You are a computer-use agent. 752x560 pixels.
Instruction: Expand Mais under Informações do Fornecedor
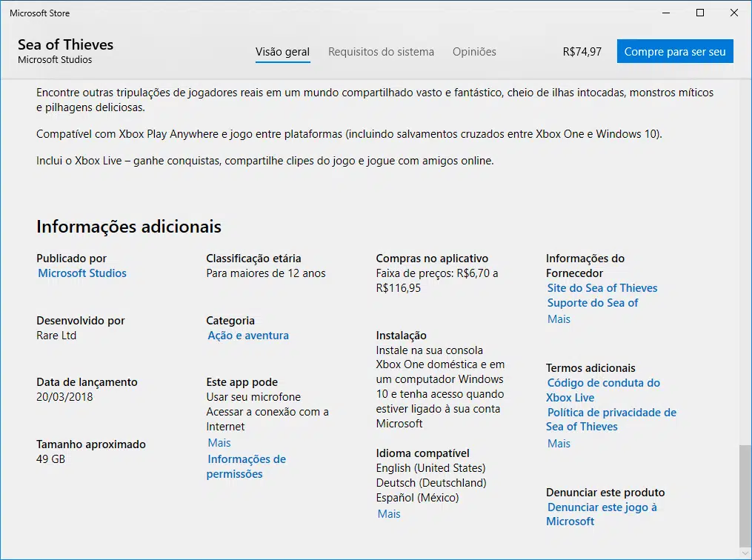click(559, 319)
